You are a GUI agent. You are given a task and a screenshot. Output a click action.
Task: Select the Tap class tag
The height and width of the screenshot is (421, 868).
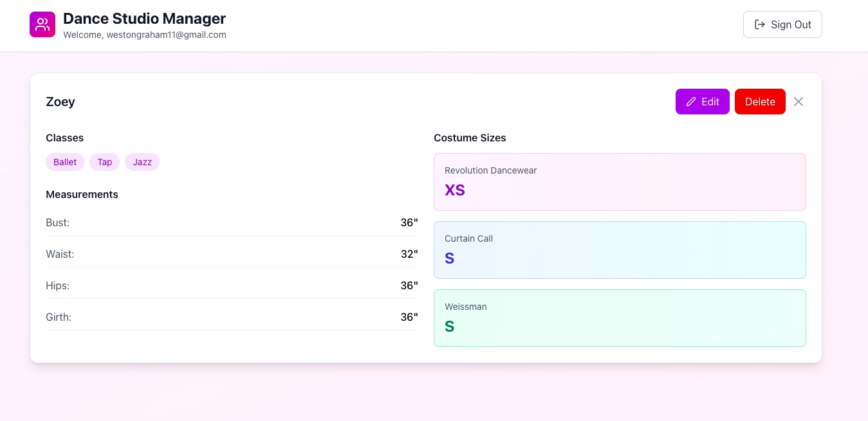105,162
